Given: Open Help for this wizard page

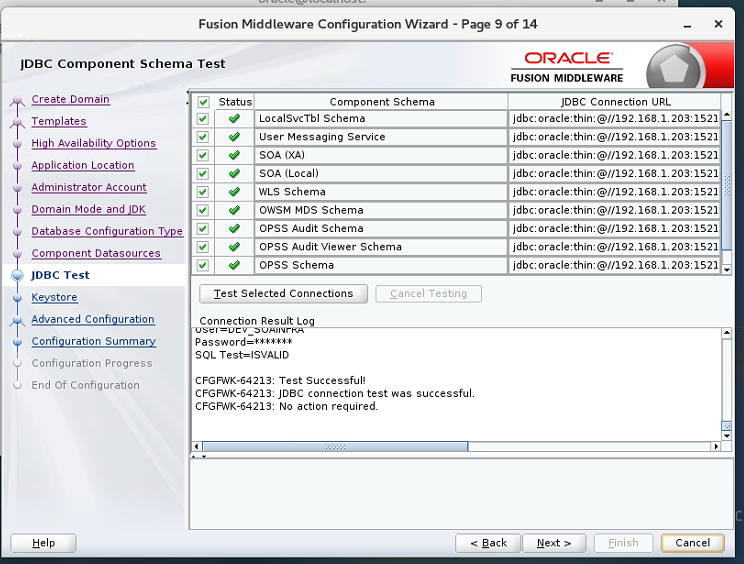Looking at the screenshot, I should click(x=43, y=543).
